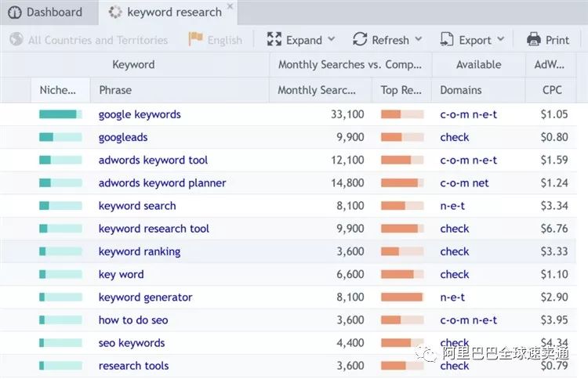This screenshot has width=588, height=379.
Task: Click the English language flag icon
Action: pyautogui.click(x=195, y=40)
